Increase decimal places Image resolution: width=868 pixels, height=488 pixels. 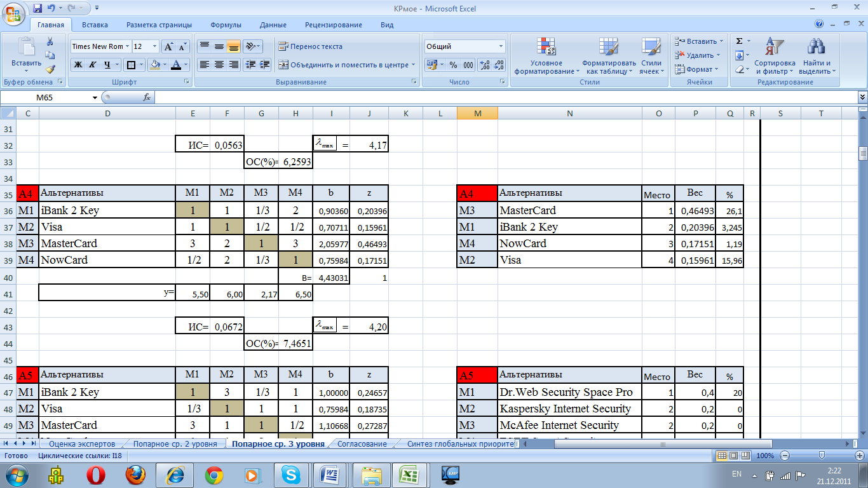(x=484, y=65)
